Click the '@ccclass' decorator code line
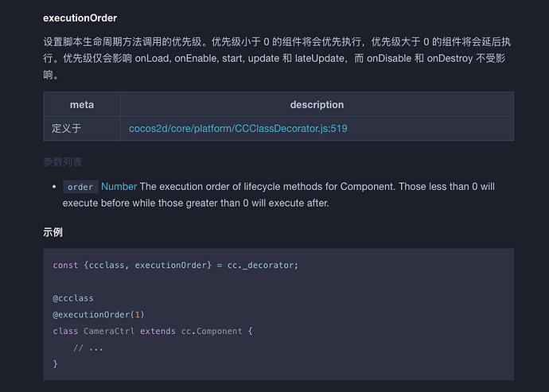549x392 pixels. click(73, 298)
